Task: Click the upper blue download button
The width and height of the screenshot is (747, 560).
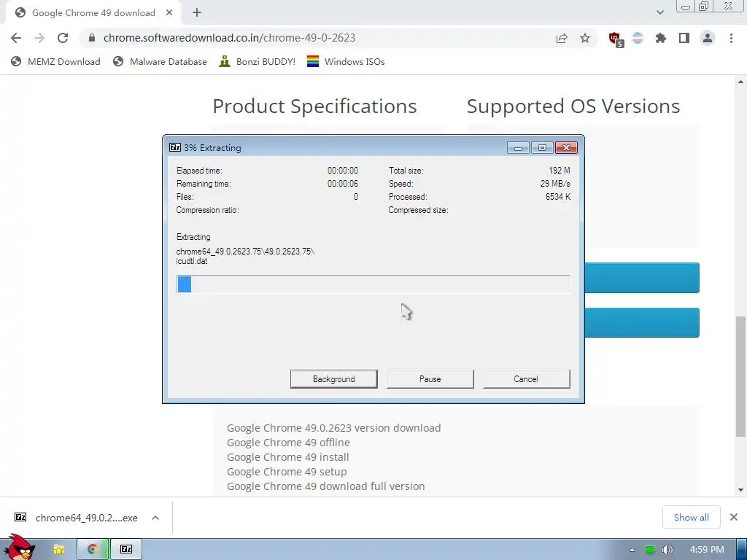Action: point(642,278)
